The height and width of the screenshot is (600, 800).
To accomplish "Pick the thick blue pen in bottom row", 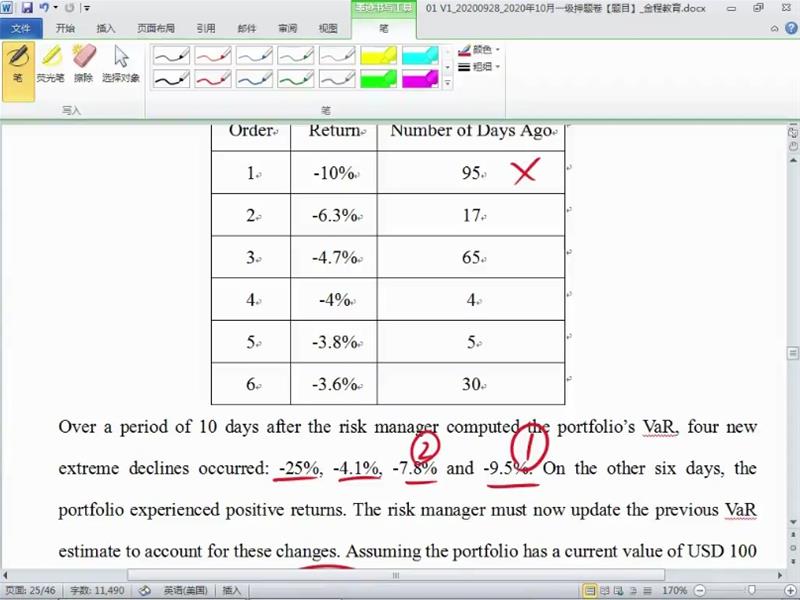I will pos(254,79).
